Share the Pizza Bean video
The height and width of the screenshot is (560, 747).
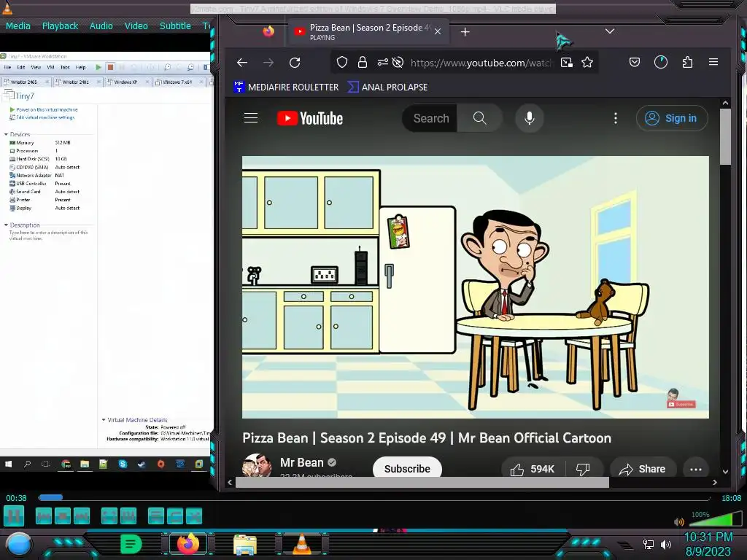[x=643, y=469]
